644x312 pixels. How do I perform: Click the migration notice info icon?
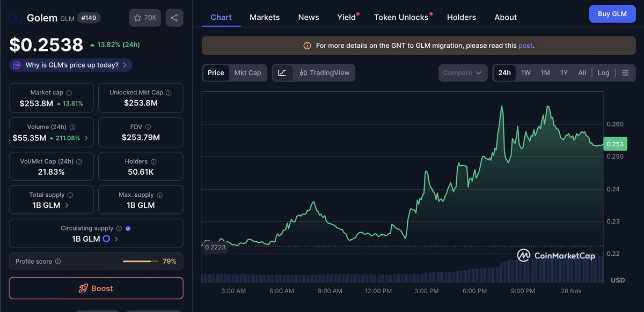coord(307,46)
